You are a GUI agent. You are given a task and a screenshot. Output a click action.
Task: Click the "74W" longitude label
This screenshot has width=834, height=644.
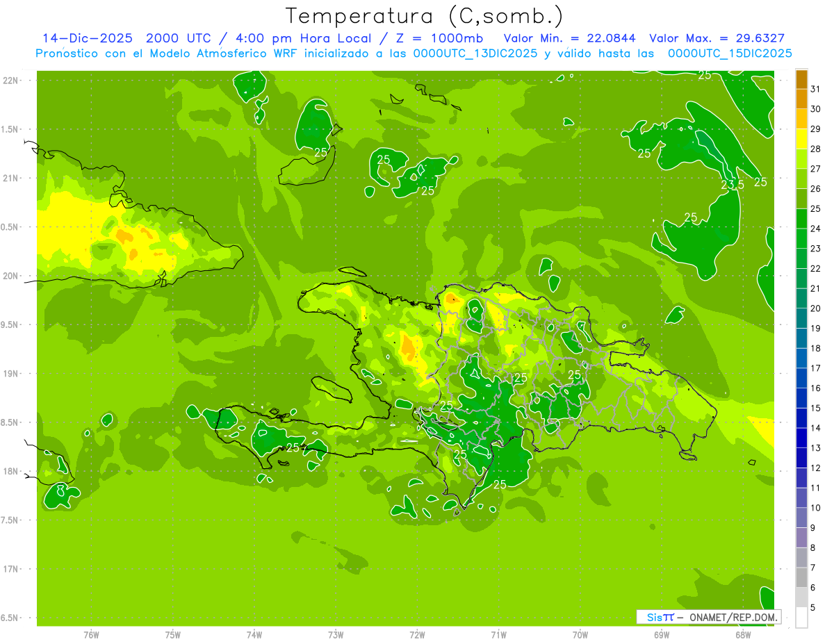(254, 634)
